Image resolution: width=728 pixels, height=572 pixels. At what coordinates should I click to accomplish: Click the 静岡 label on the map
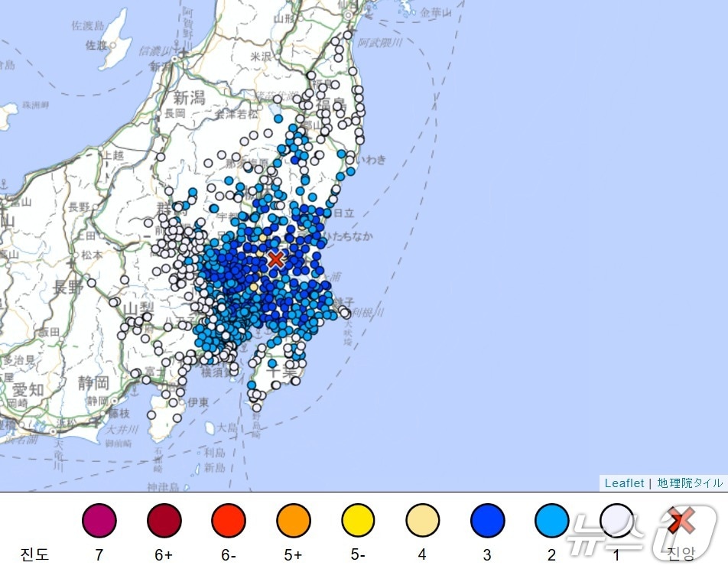(x=93, y=382)
